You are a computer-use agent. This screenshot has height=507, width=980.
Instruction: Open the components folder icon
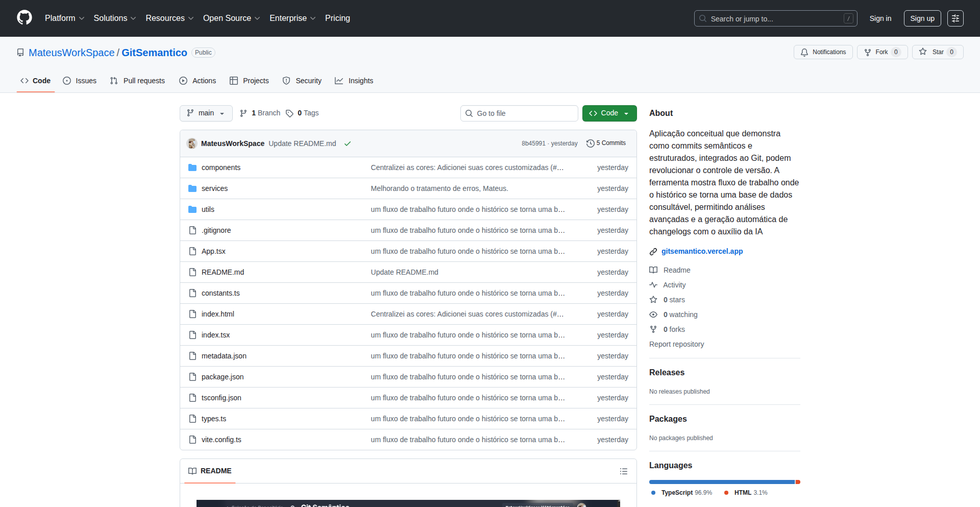click(x=192, y=167)
